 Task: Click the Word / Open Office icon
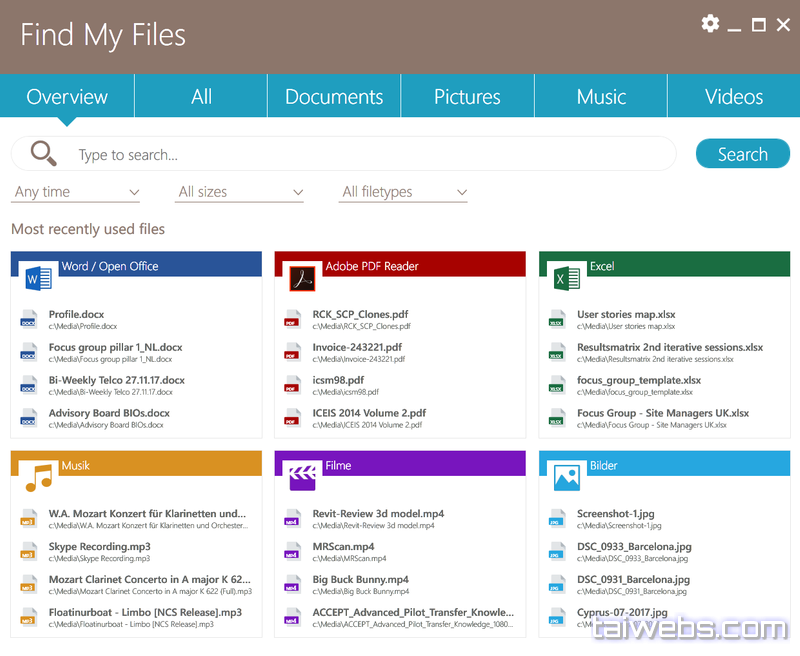coord(38,278)
